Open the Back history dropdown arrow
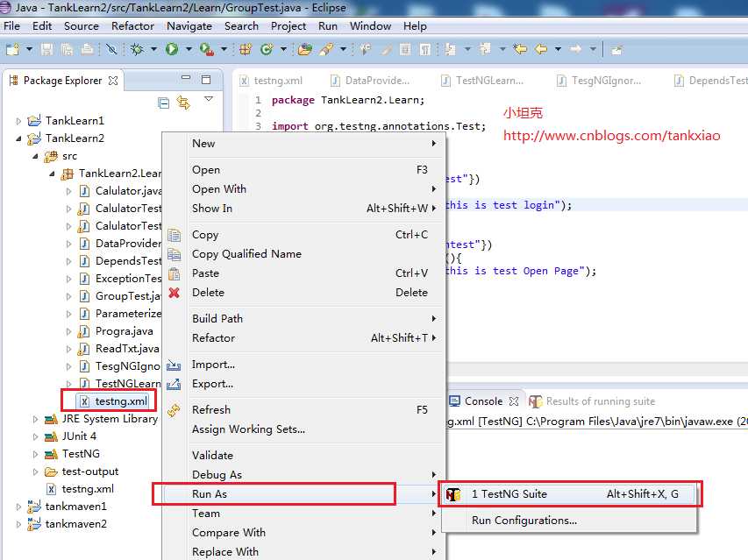 (558, 49)
